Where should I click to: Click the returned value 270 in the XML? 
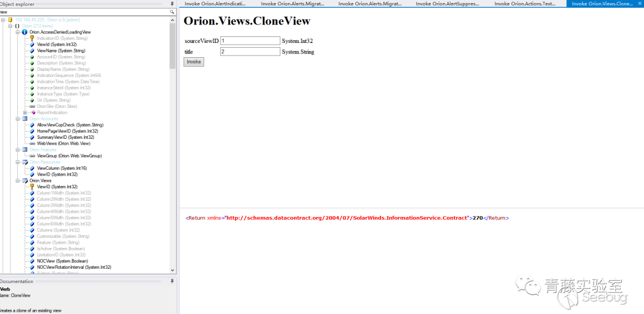point(477,218)
